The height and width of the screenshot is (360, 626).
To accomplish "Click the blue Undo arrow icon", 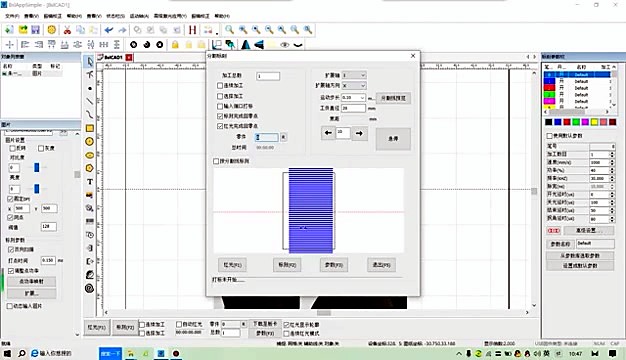I will (109, 30).
